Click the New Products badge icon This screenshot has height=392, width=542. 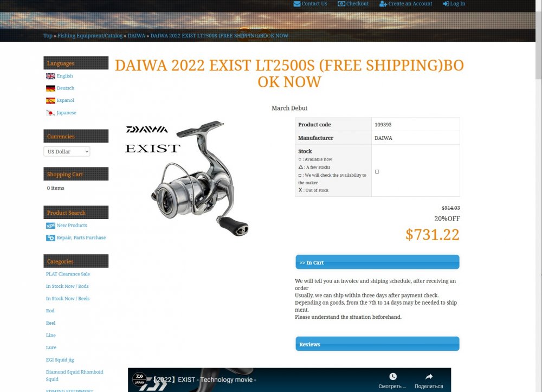pyautogui.click(x=50, y=226)
